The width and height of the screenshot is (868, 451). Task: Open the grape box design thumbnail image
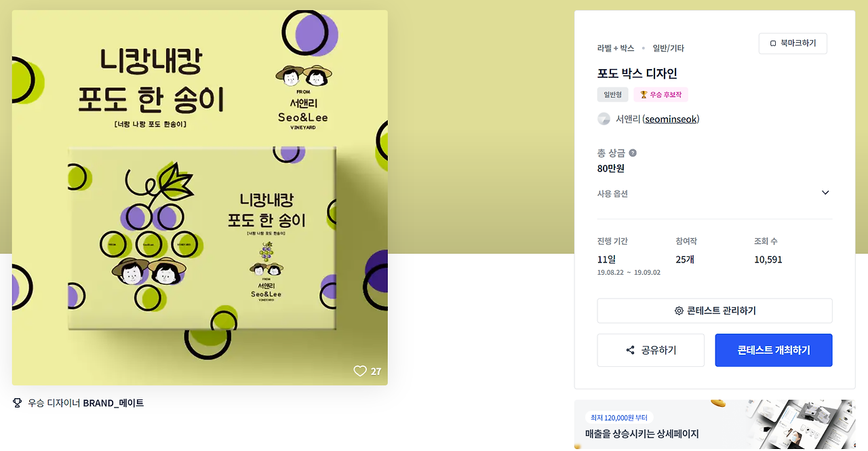200,197
